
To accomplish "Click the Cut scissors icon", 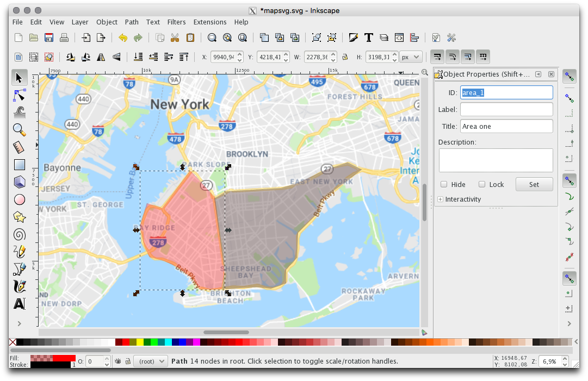I will point(175,38).
